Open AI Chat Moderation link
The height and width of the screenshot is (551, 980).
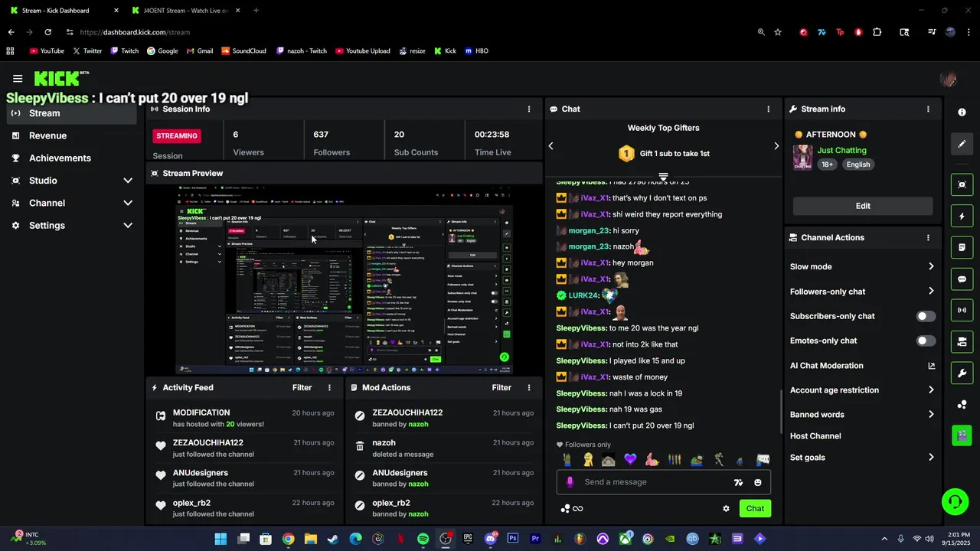[x=863, y=366]
